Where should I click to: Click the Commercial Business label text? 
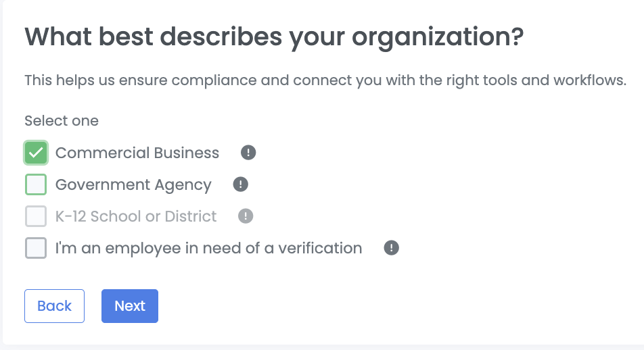point(137,153)
